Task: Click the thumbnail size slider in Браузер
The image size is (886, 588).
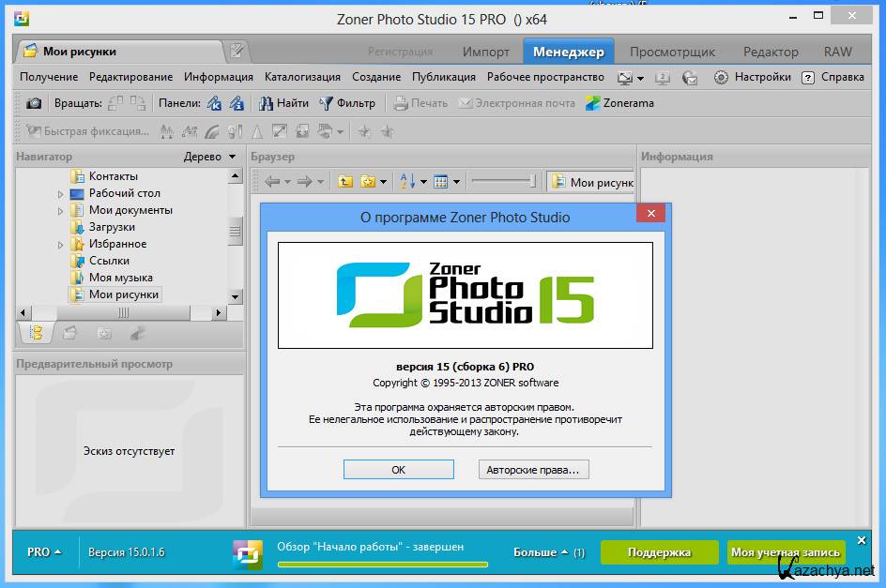Action: point(503,182)
